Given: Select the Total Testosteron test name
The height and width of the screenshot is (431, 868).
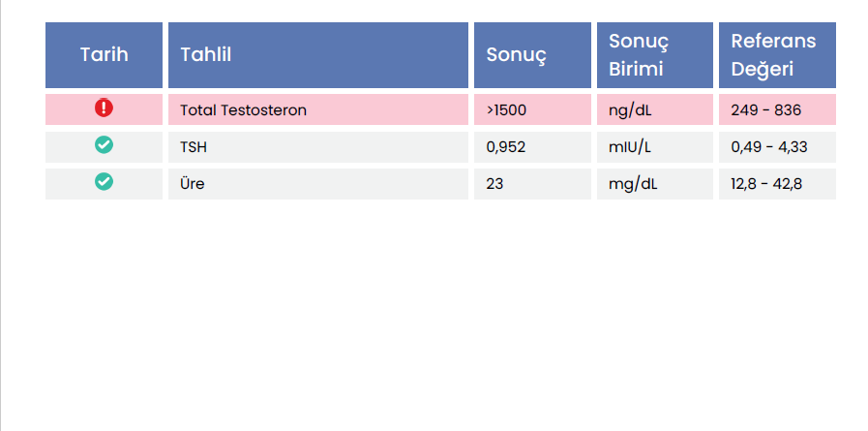Looking at the screenshot, I should (243, 110).
